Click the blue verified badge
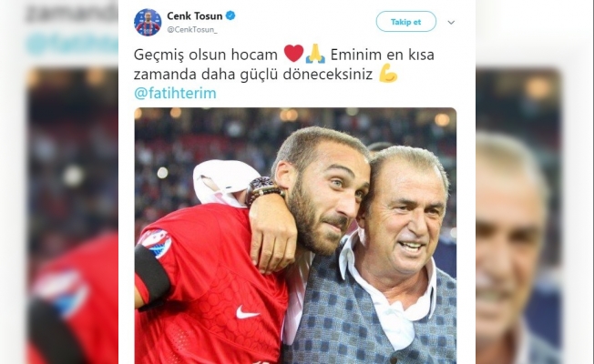Image resolution: width=594 pixels, height=364 pixels. click(230, 15)
